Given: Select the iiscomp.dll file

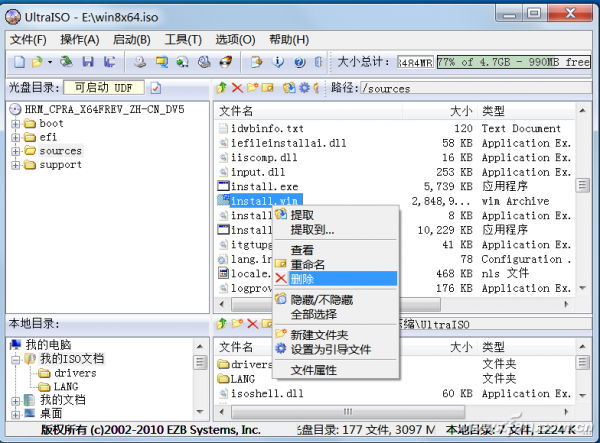Looking at the screenshot, I should [x=264, y=157].
